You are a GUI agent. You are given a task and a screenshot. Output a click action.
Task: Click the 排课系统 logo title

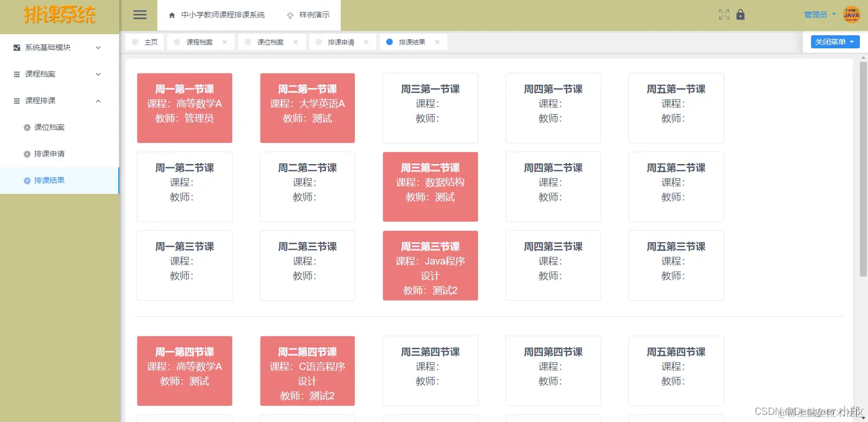(60, 15)
